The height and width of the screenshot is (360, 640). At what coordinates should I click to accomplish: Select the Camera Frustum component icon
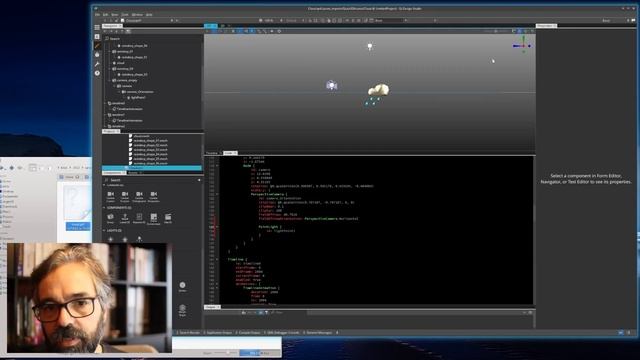125,196
